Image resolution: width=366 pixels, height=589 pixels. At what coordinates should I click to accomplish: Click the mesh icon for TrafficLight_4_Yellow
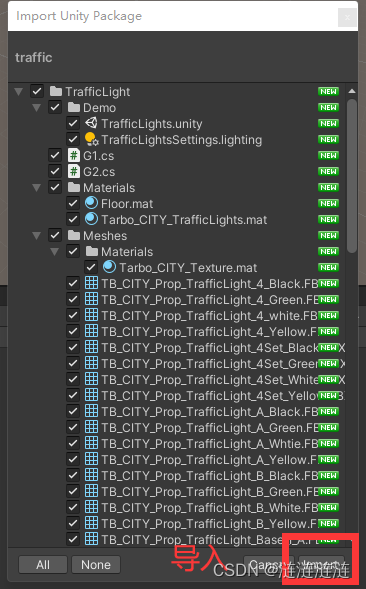click(91, 331)
